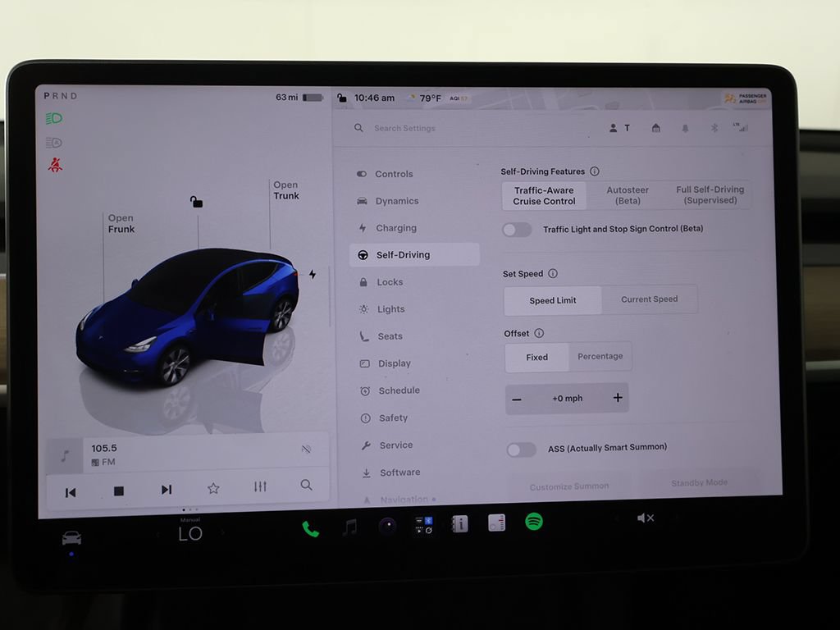This screenshot has height=630, width=840.
Task: Skip to previous radio station
Action: coord(71,492)
